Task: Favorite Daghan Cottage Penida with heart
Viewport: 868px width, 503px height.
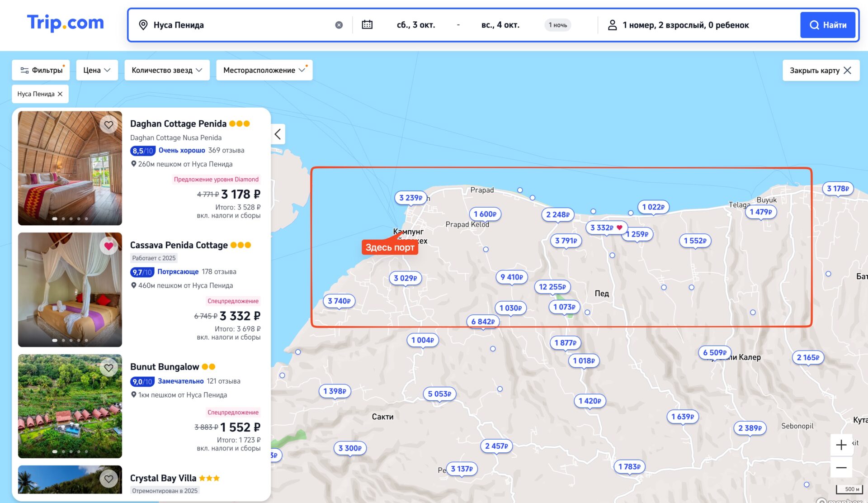Action: pos(108,124)
